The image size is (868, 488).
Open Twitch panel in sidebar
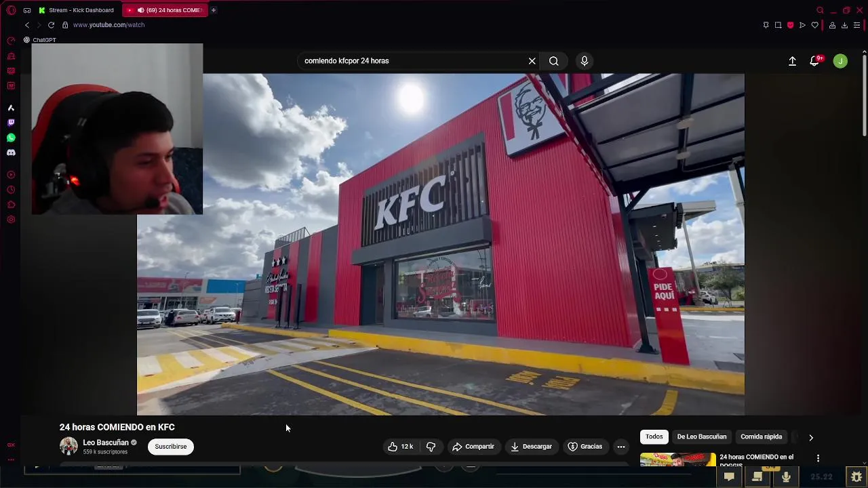coord(11,123)
